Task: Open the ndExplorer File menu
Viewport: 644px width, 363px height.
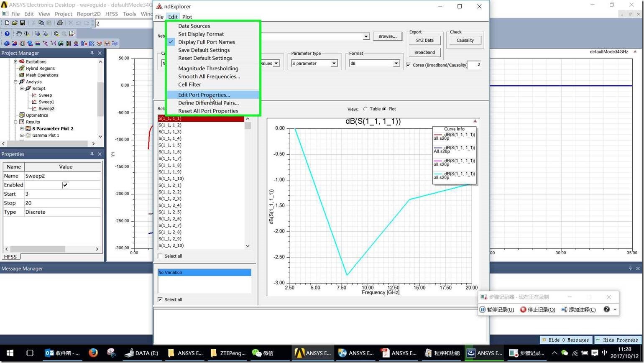Action: pyautogui.click(x=159, y=17)
